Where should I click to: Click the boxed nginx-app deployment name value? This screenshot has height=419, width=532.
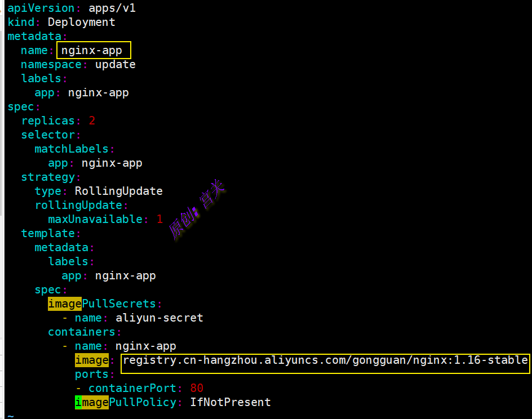[x=92, y=50]
